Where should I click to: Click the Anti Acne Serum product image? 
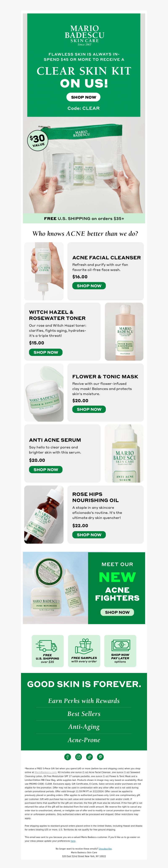124,454
